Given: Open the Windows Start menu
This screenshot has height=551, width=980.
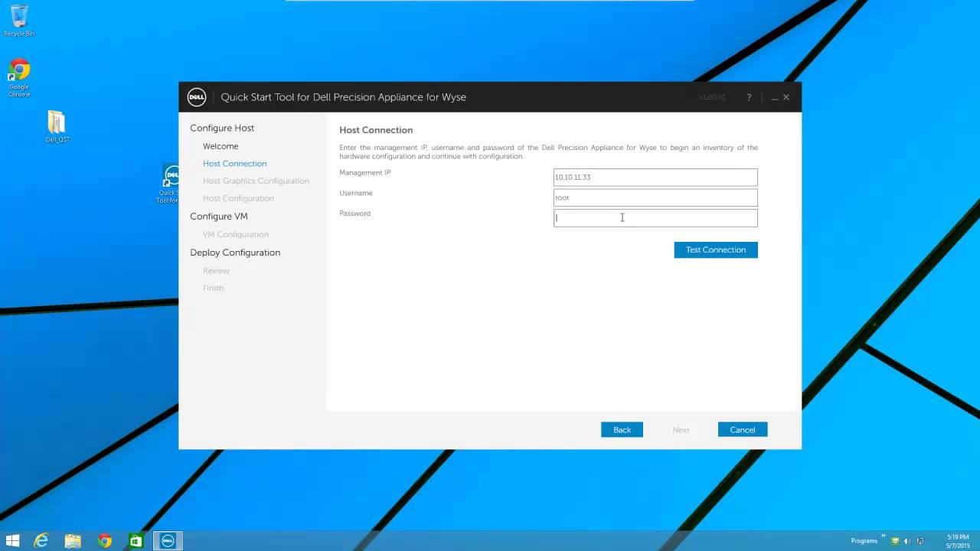Looking at the screenshot, I should [x=12, y=541].
